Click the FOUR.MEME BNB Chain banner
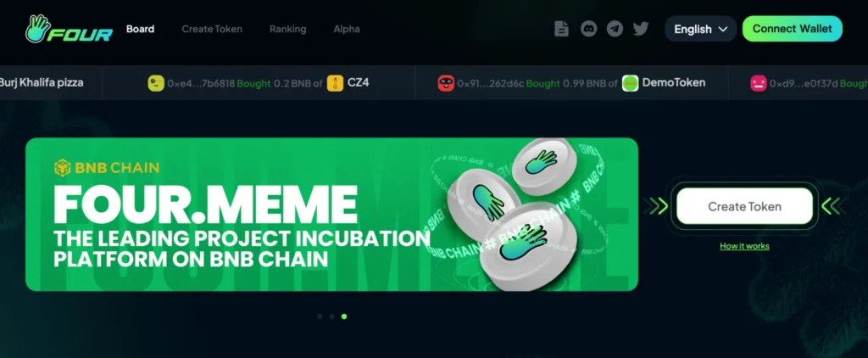The width and height of the screenshot is (868, 358). click(x=331, y=215)
